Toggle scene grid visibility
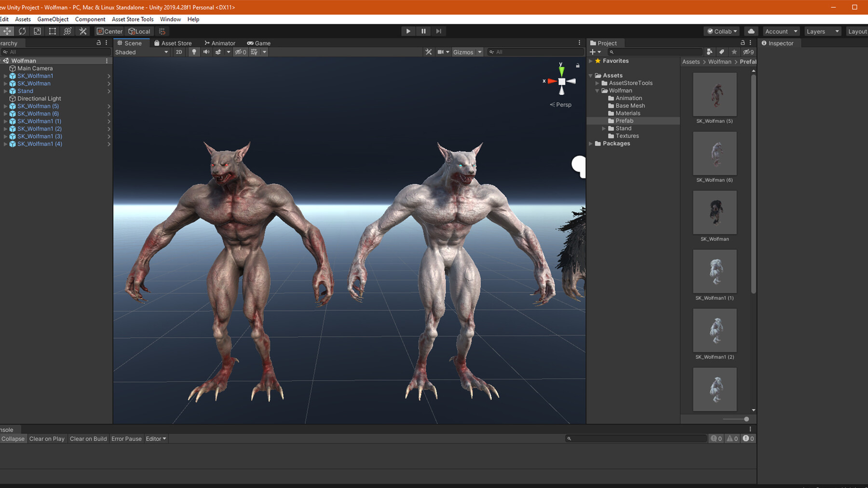Screen dimensions: 868x488 (254, 52)
